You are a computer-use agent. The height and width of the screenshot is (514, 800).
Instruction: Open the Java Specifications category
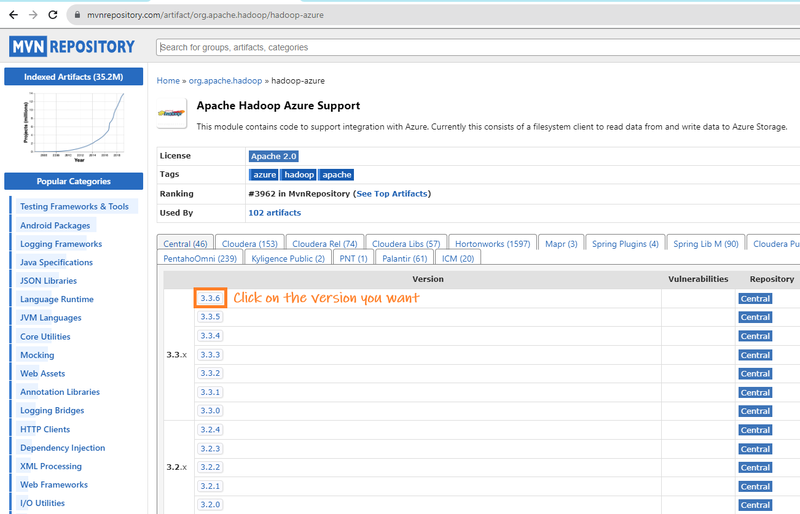click(x=57, y=262)
